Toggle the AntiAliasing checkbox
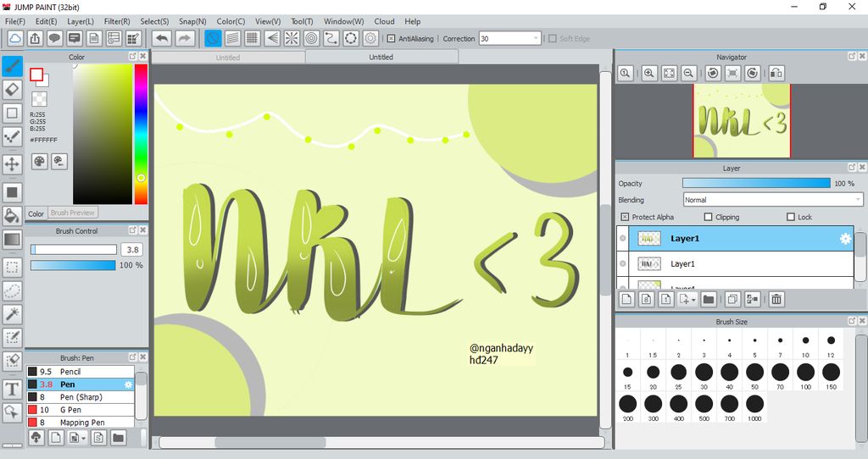 pos(391,39)
